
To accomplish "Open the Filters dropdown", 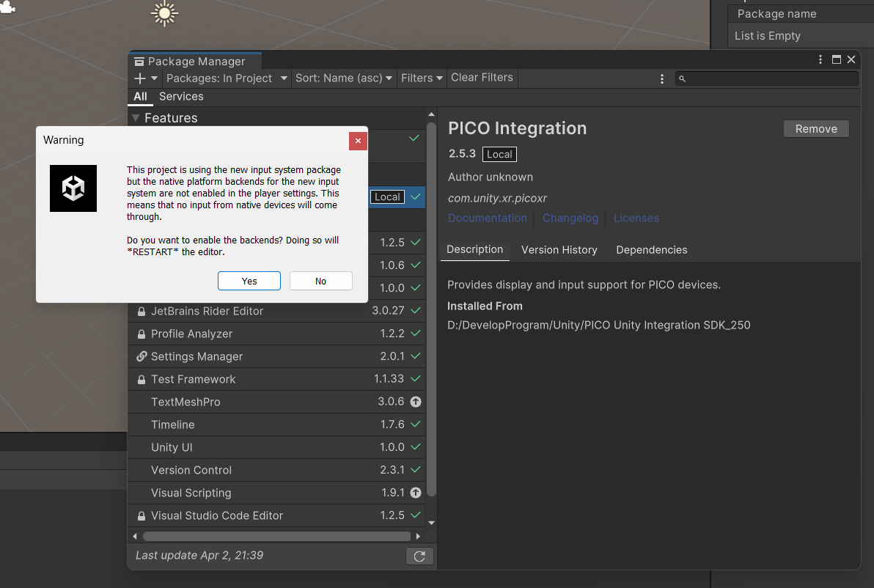I will [x=422, y=78].
